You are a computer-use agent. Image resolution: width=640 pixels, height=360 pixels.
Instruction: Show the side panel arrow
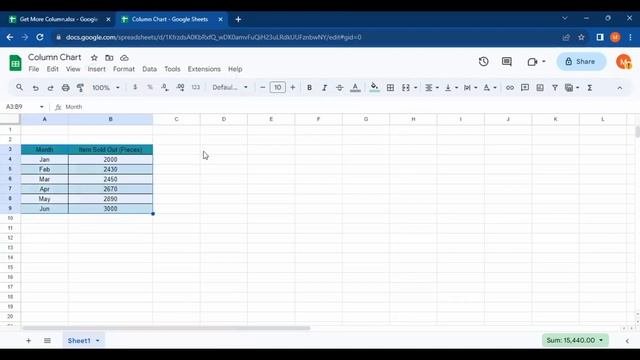[x=627, y=341]
